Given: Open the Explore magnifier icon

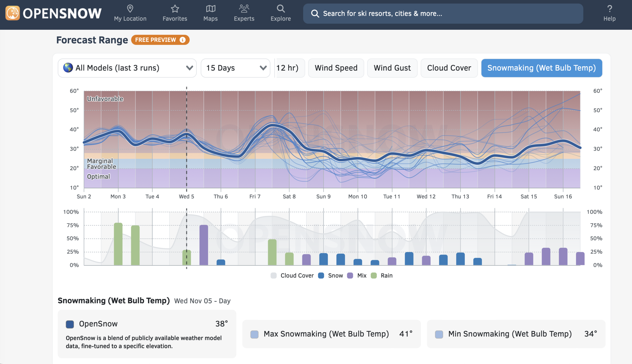Looking at the screenshot, I should (281, 9).
